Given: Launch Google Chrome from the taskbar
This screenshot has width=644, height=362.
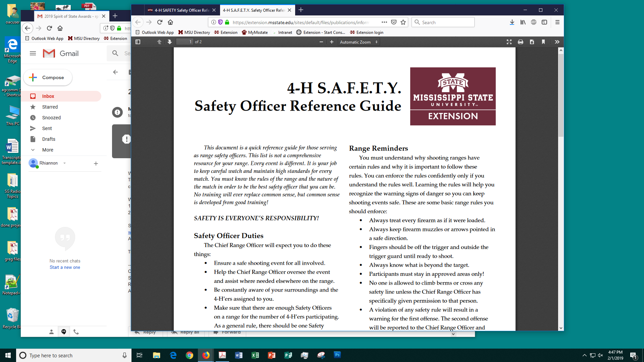Looking at the screenshot, I should [x=190, y=355].
